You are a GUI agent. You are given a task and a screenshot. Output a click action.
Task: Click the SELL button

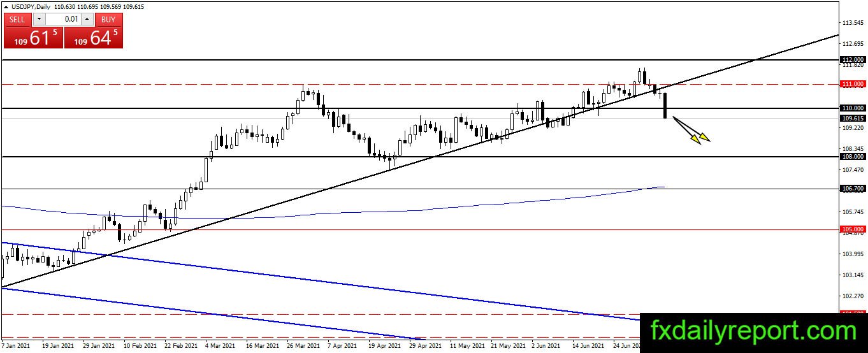click(18, 19)
